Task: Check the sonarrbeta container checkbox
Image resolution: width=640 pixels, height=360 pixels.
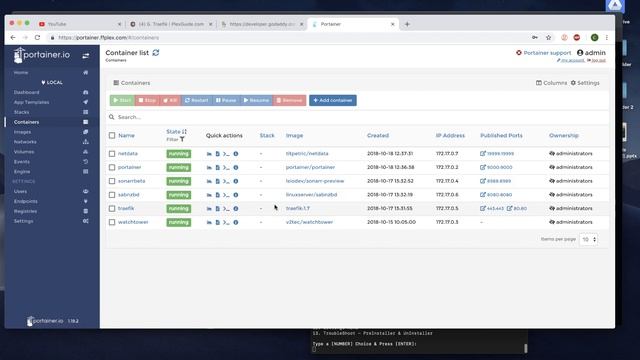Action: pos(112,181)
